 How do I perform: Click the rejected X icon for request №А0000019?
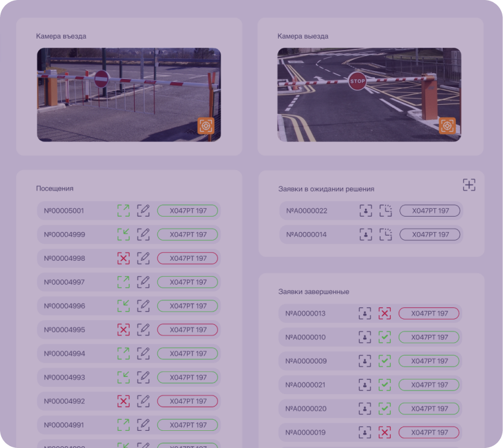384,432
